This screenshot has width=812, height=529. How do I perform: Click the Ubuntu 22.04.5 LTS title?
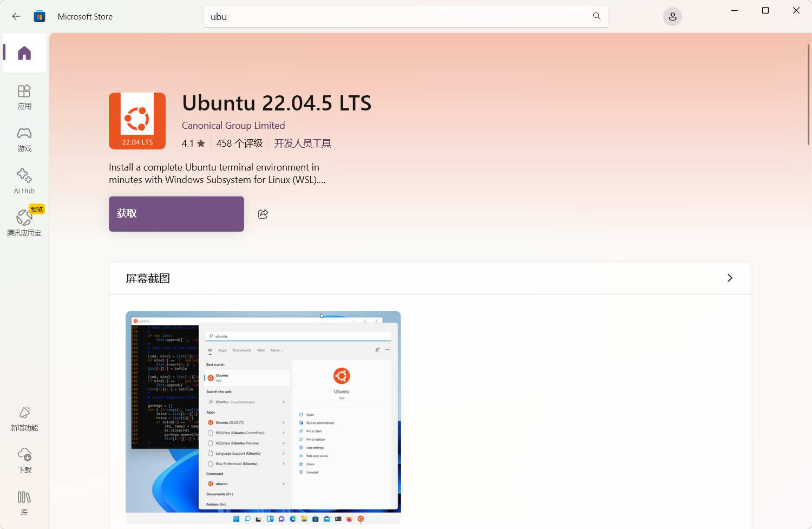point(277,103)
